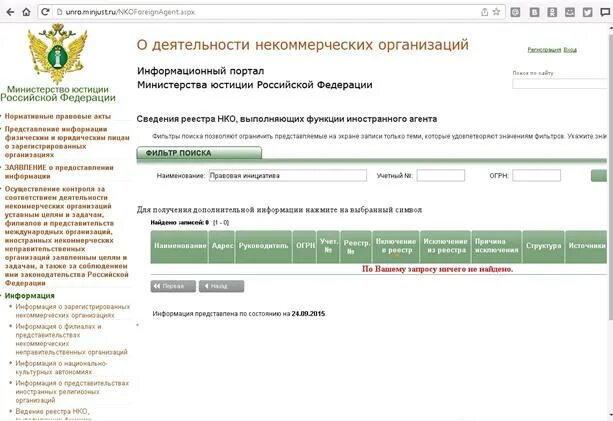Image resolution: width=613 pixels, height=421 pixels.
Task: Click the Включение в реестр column header
Action: (396, 246)
